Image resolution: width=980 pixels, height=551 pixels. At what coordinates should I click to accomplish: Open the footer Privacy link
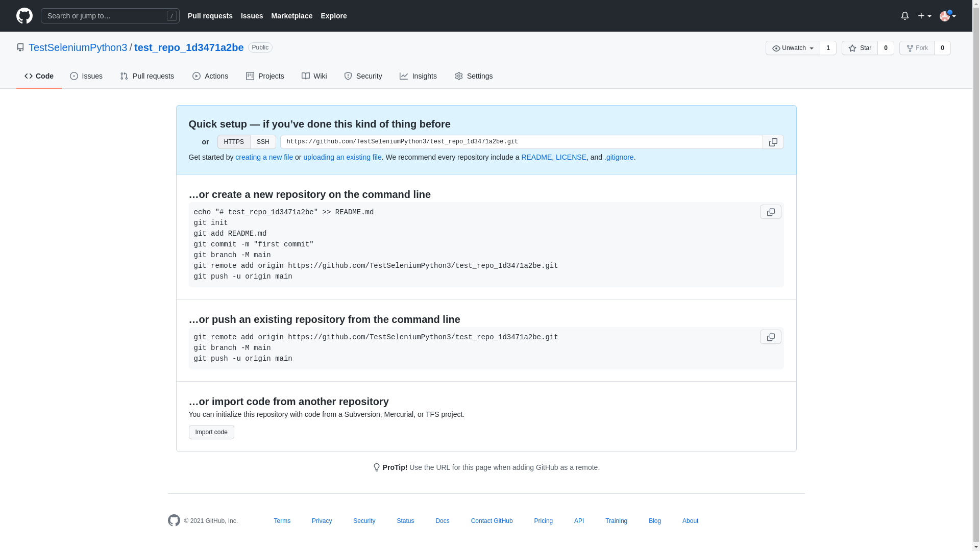[322, 521]
